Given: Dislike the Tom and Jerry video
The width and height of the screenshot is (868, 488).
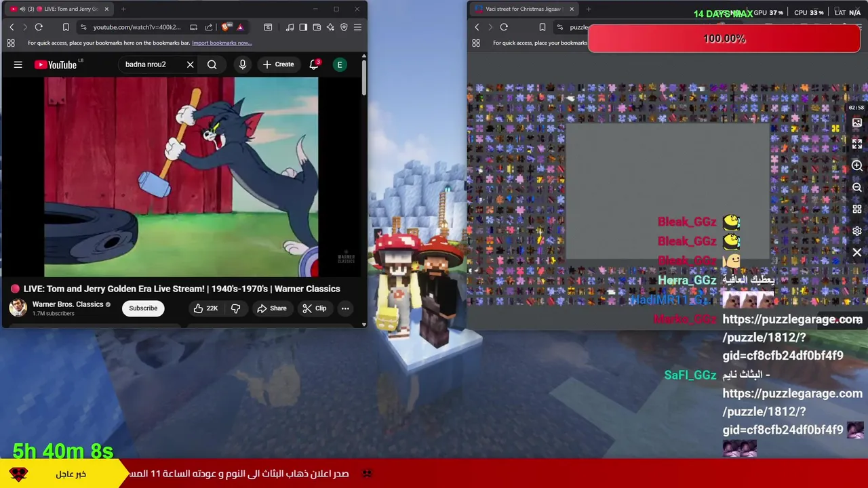Looking at the screenshot, I should [x=235, y=308].
